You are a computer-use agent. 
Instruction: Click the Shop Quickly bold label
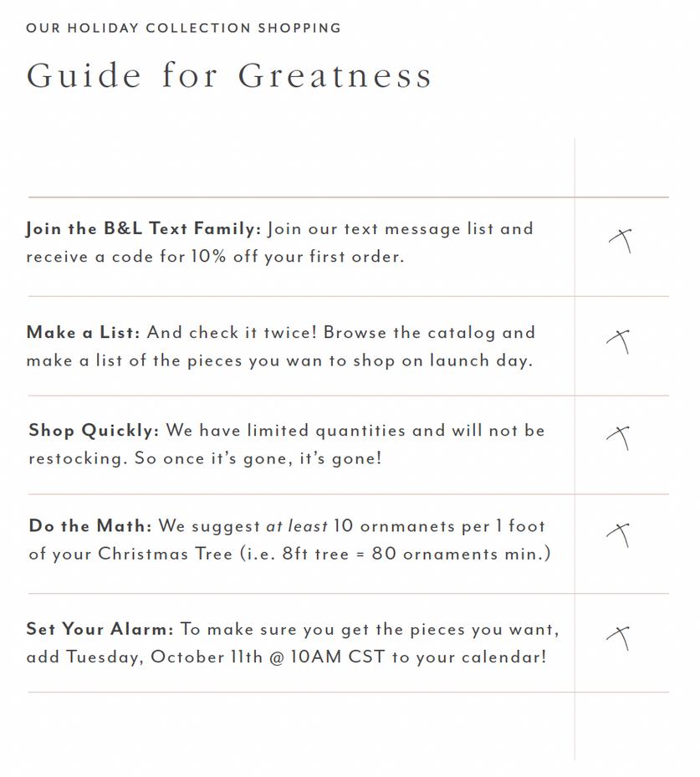click(x=95, y=430)
